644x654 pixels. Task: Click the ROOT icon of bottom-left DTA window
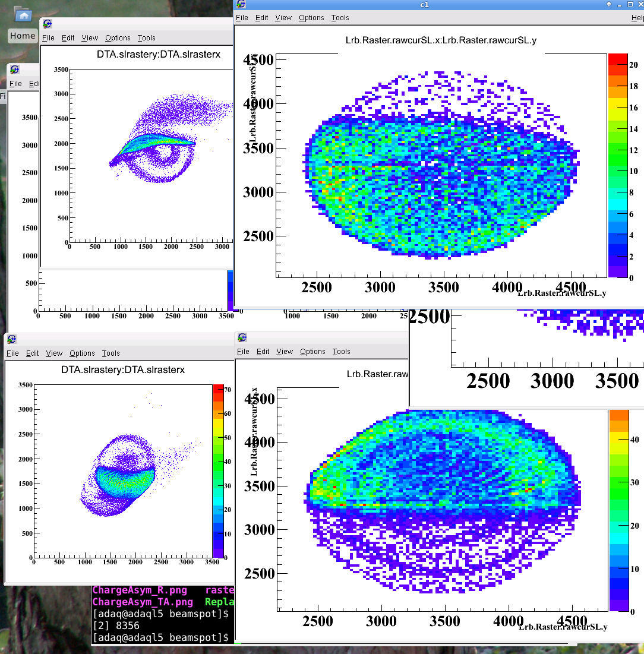tap(12, 339)
